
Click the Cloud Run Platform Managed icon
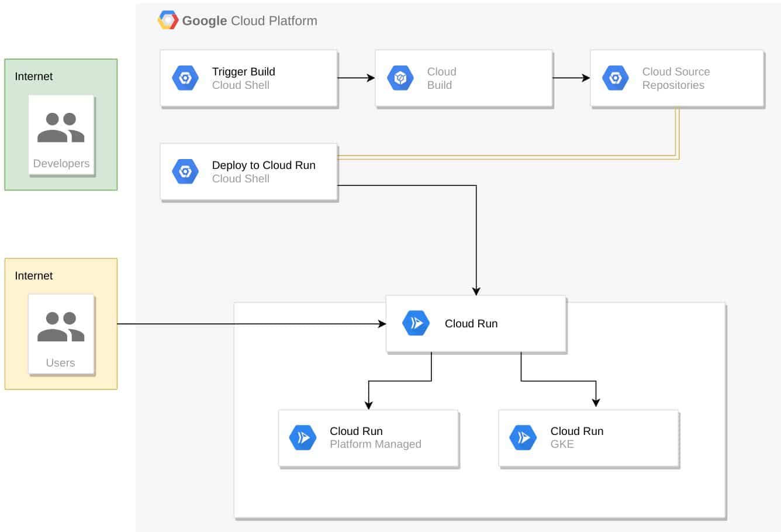(x=303, y=437)
